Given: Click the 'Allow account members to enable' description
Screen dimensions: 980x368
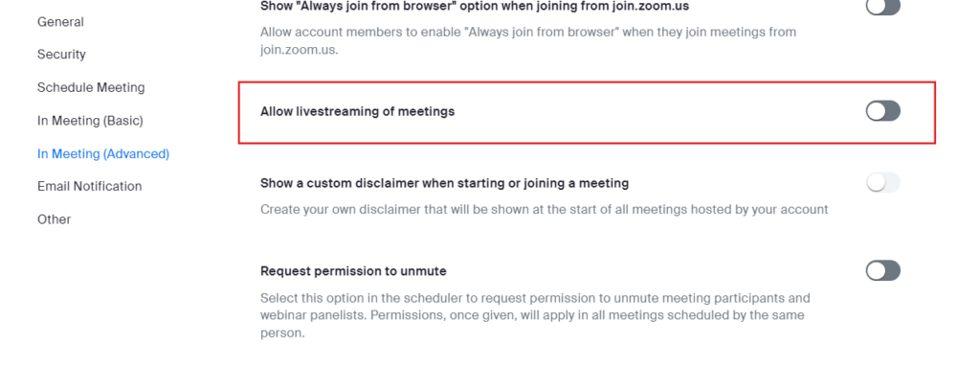Looking at the screenshot, I should coord(528,40).
